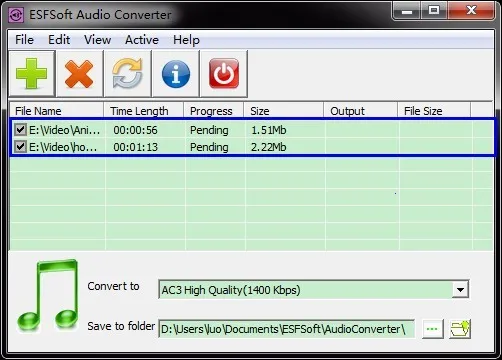Open the blue information icon
This screenshot has height=360, width=502.
click(176, 74)
